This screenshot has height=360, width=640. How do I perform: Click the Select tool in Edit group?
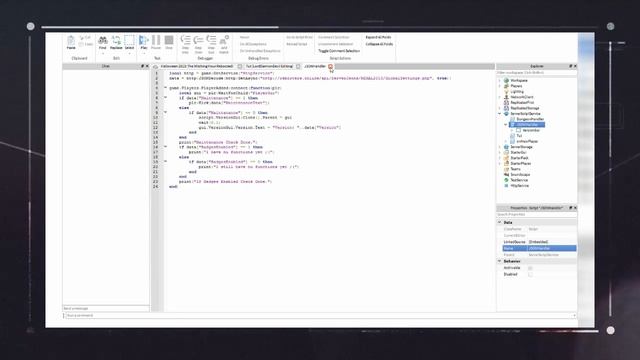[129, 42]
